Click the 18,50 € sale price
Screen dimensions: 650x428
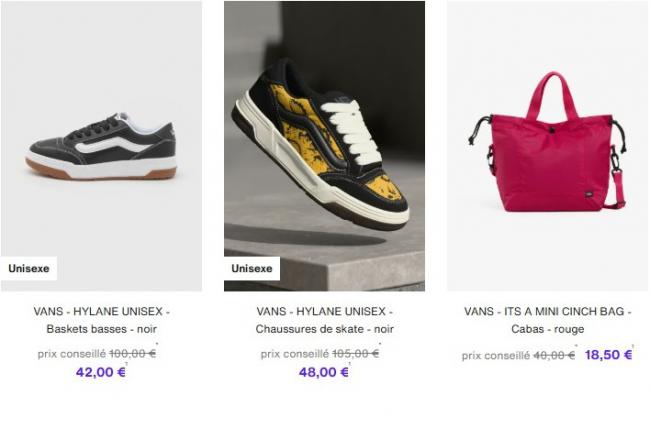[609, 355]
